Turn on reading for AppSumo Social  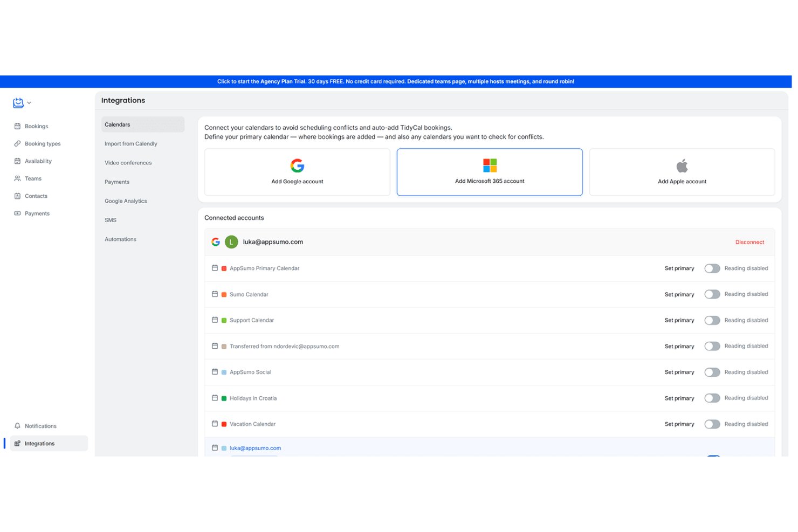click(712, 372)
